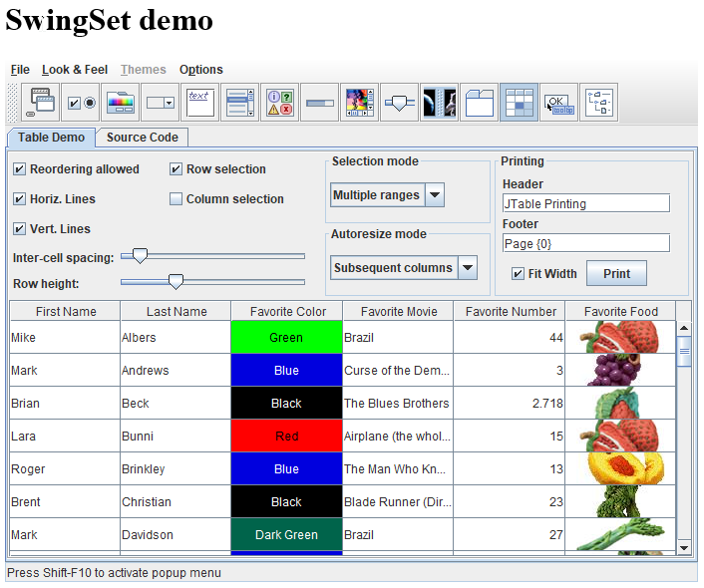Switch to the Source Code tab
Viewport: 704px width, 588px height.
143,138
